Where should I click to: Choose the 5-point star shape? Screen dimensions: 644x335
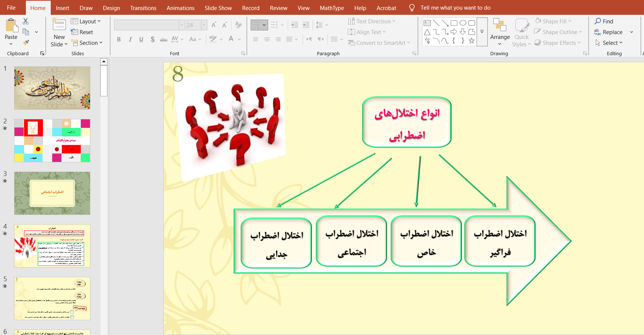pos(471,41)
